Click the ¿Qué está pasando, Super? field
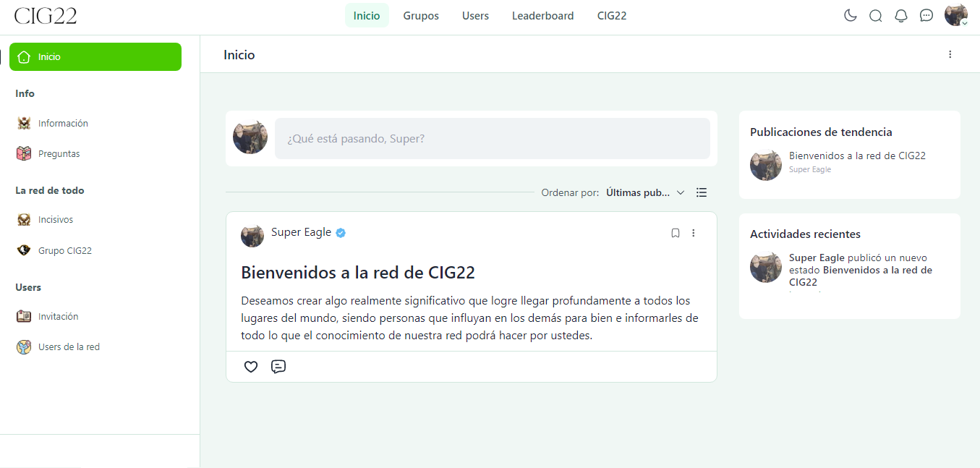The image size is (980, 468). (493, 138)
